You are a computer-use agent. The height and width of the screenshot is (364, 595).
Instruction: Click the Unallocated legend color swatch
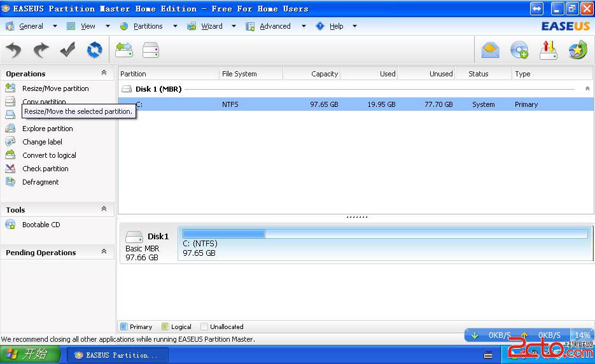tap(204, 326)
